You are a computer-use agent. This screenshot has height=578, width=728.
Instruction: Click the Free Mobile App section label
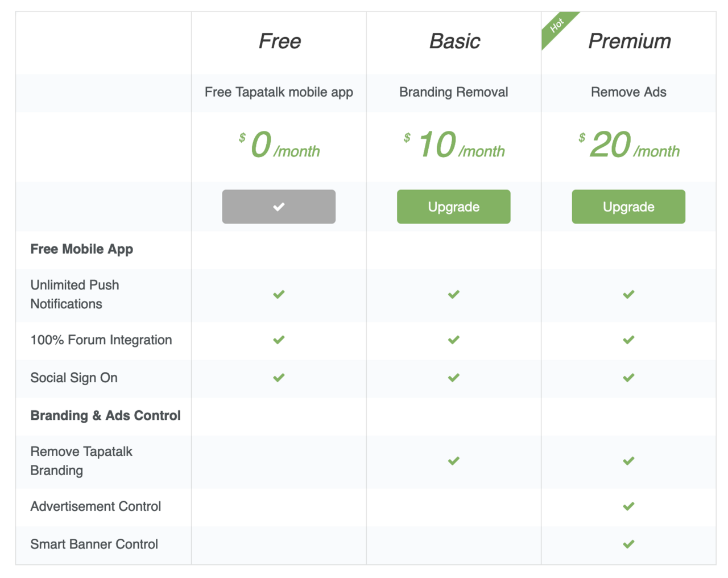point(81,249)
